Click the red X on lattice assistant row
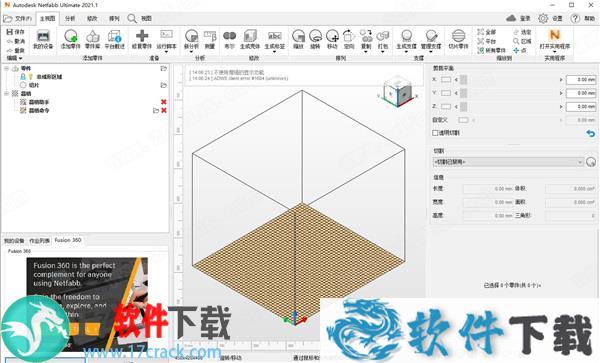The width and height of the screenshot is (600, 363). pyautogui.click(x=164, y=102)
